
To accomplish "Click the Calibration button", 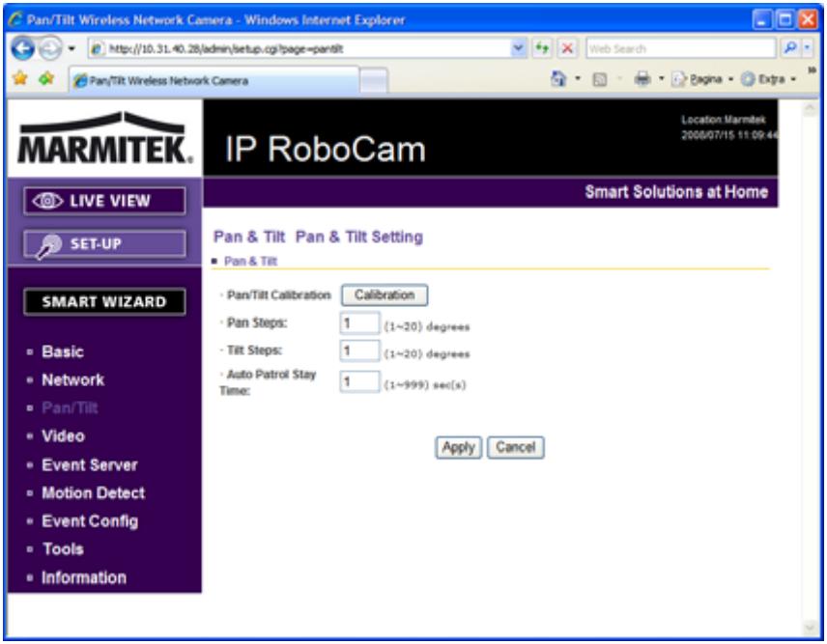I will 384,295.
